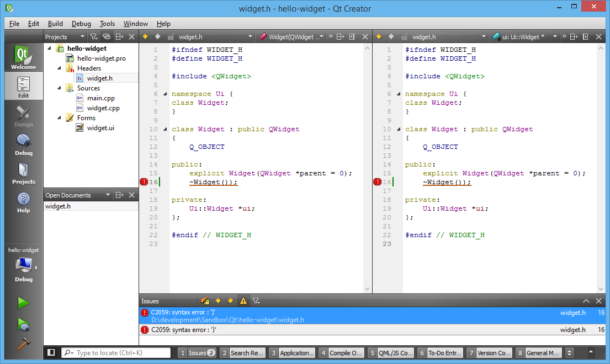
Task: Toggle the sidebar visibility button
Action: click(x=51, y=353)
